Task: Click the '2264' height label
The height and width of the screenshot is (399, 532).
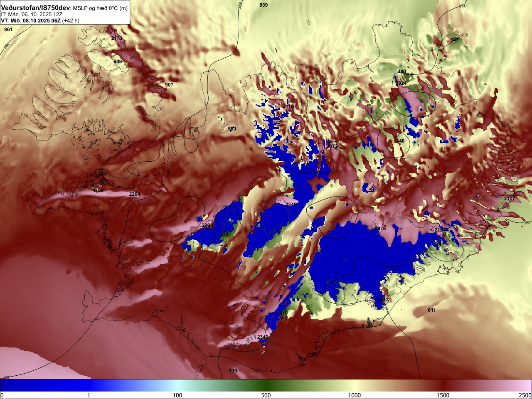Action: click(135, 194)
